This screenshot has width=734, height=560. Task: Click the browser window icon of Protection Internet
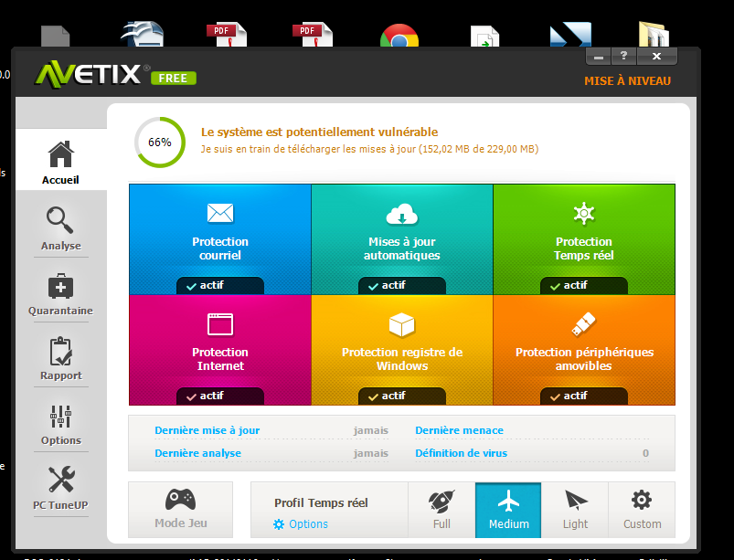click(220, 324)
